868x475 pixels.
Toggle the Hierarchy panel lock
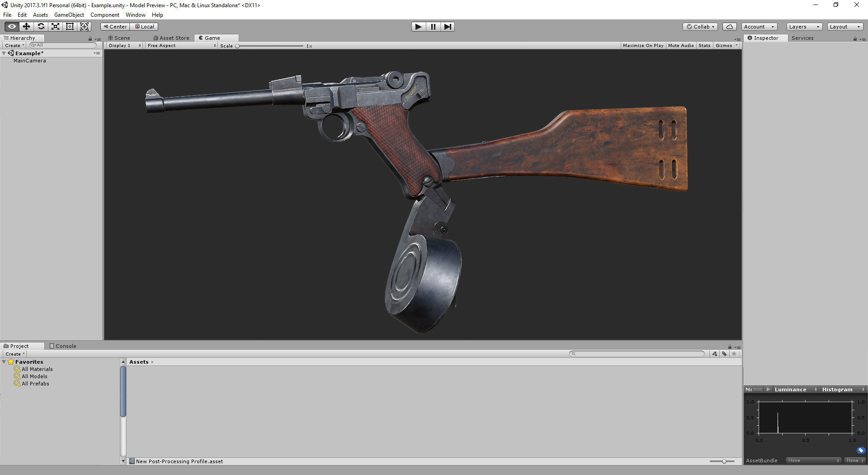[90, 39]
